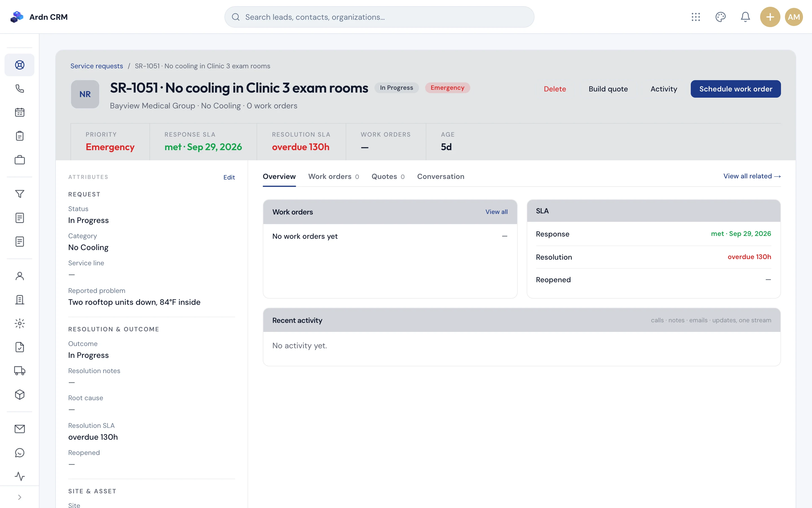812x508 pixels.
Task: Open the AM user avatar menu
Action: point(794,17)
